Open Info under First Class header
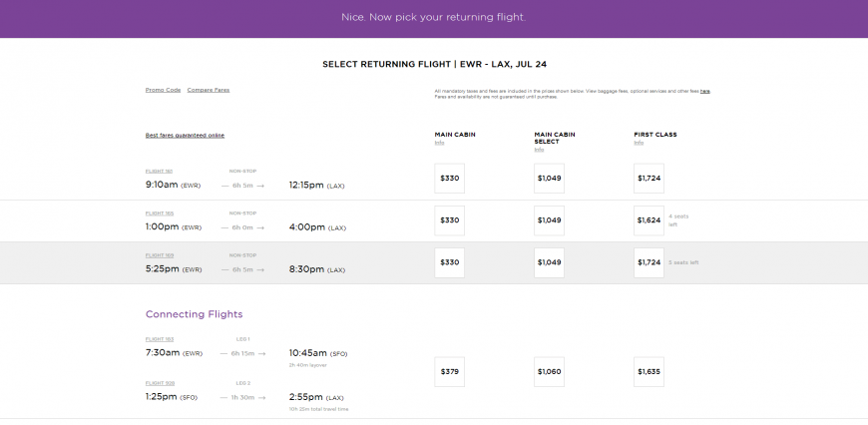Screen dimensions: 868x425 639,143
